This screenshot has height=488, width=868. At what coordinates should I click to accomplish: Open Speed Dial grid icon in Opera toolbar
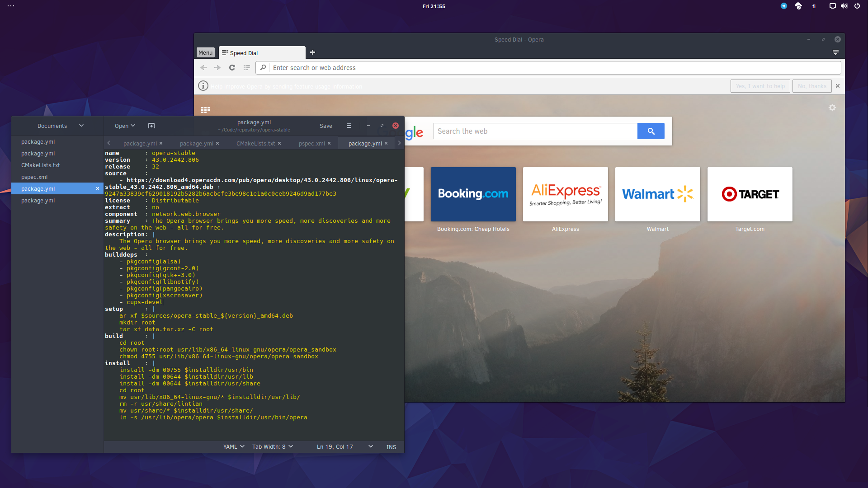click(246, 68)
